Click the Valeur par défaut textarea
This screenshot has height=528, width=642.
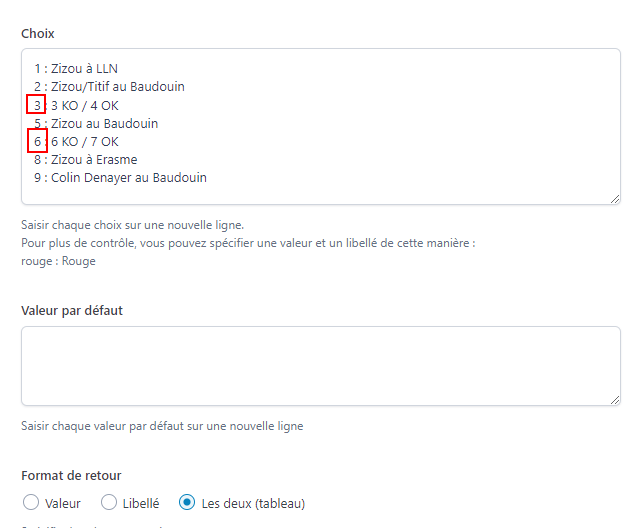click(x=321, y=366)
